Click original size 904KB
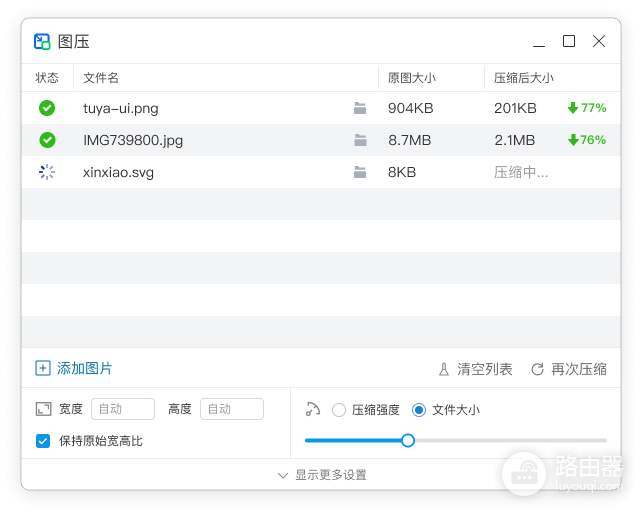This screenshot has width=642, height=514. [411, 108]
